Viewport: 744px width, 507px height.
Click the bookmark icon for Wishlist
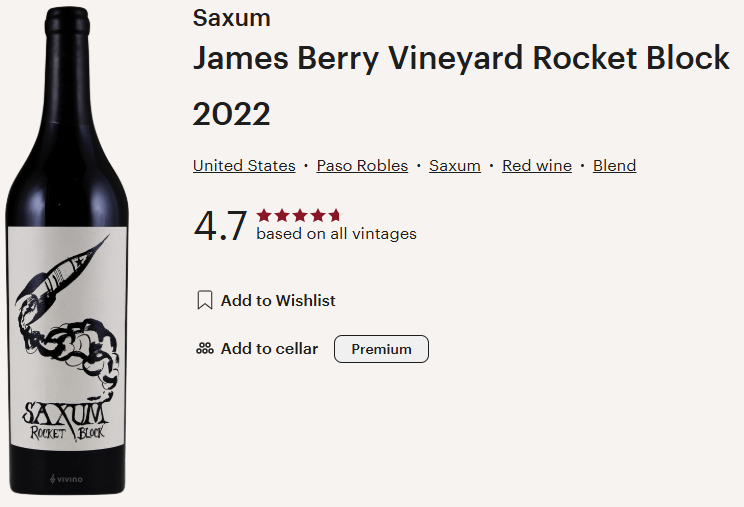[205, 300]
